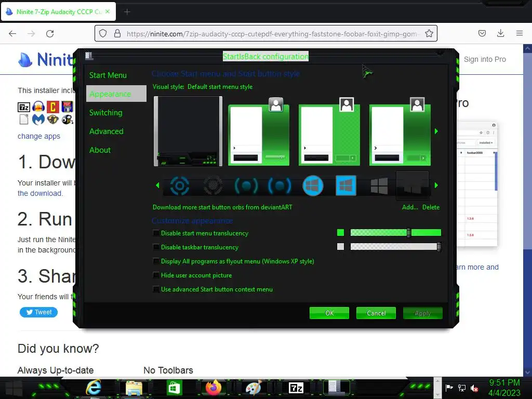The width and height of the screenshot is (532, 399).
Task: Open the About section
Action: click(x=100, y=150)
